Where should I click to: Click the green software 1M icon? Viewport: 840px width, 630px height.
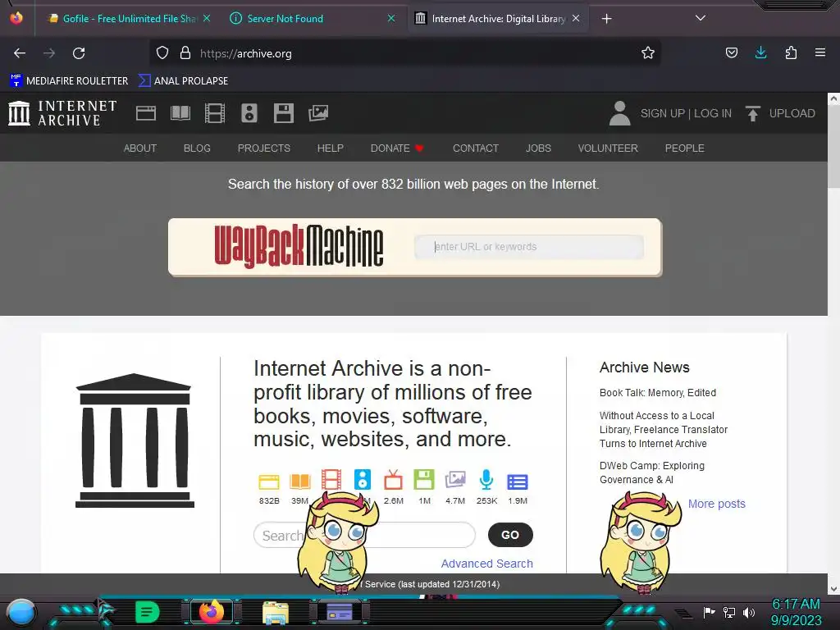[x=424, y=479]
